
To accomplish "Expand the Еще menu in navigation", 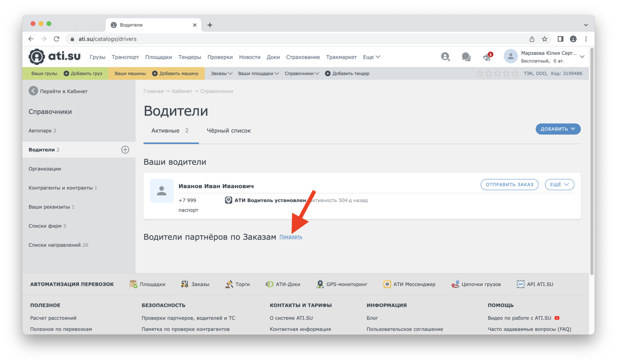I will [371, 57].
